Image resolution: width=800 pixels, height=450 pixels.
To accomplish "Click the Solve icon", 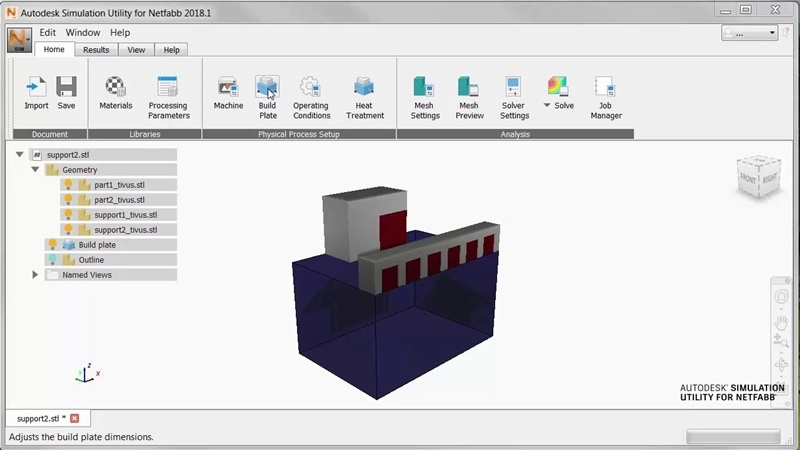I will 558,86.
